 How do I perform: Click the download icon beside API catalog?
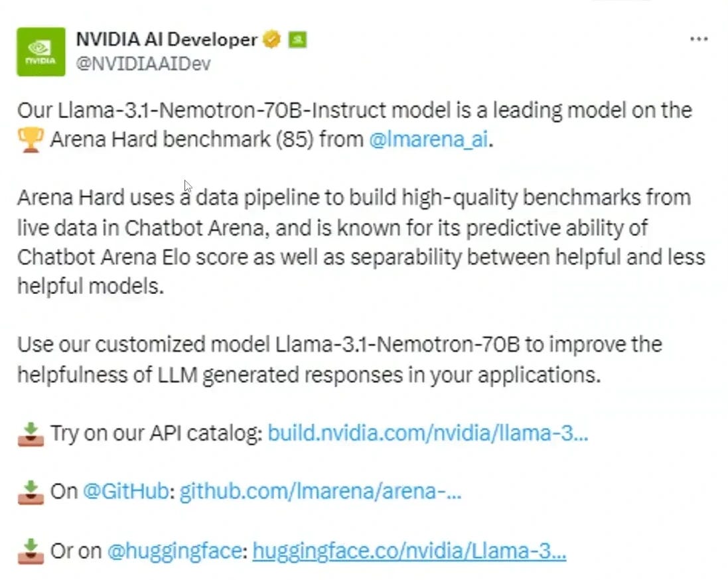point(29,433)
